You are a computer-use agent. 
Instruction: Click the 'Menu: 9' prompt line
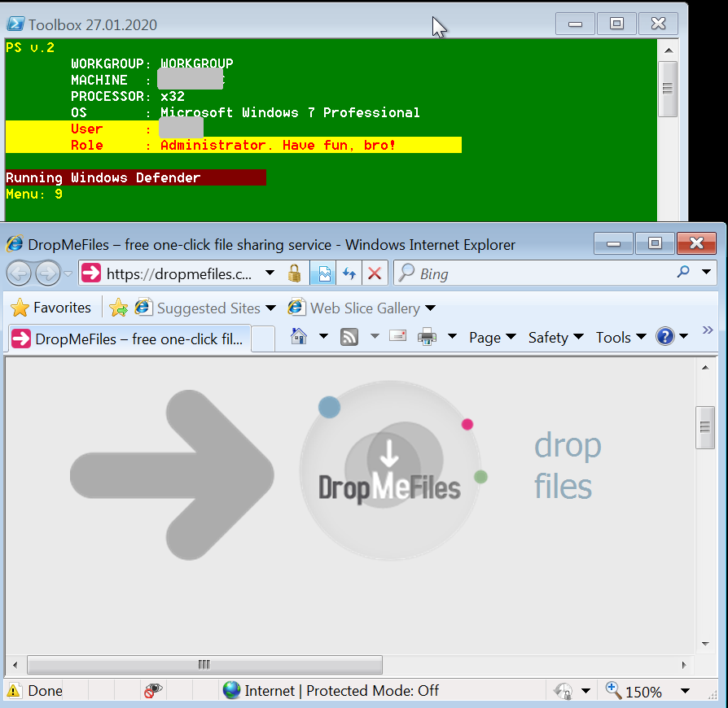(34, 194)
